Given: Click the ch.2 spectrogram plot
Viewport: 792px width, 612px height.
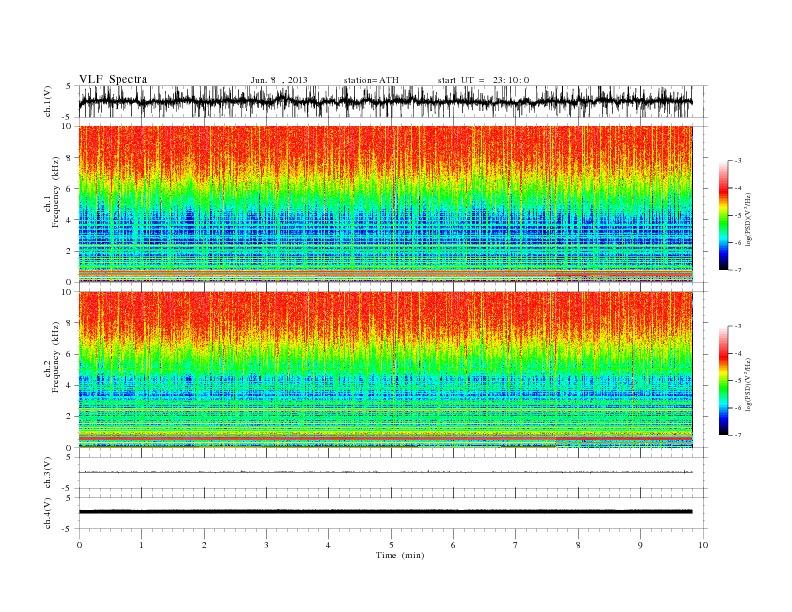Looking at the screenshot, I should [x=385, y=370].
